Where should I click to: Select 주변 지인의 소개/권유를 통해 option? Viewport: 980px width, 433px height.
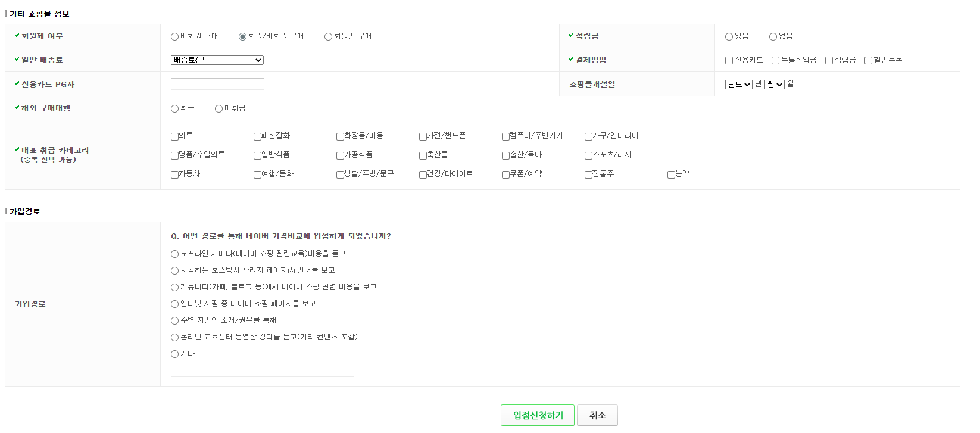(174, 321)
